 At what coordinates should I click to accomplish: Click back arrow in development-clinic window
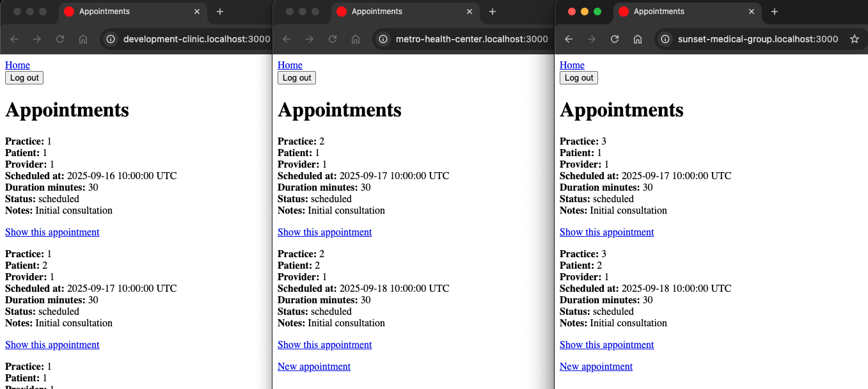pyautogui.click(x=14, y=39)
